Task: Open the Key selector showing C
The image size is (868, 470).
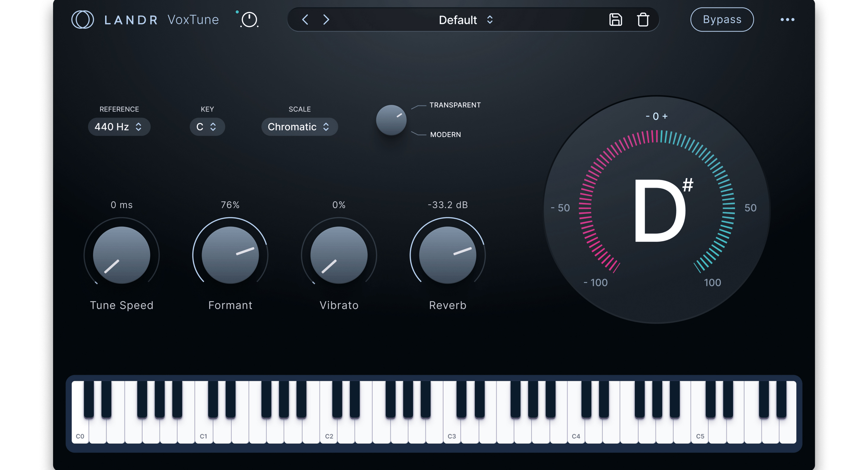Action: click(x=207, y=127)
